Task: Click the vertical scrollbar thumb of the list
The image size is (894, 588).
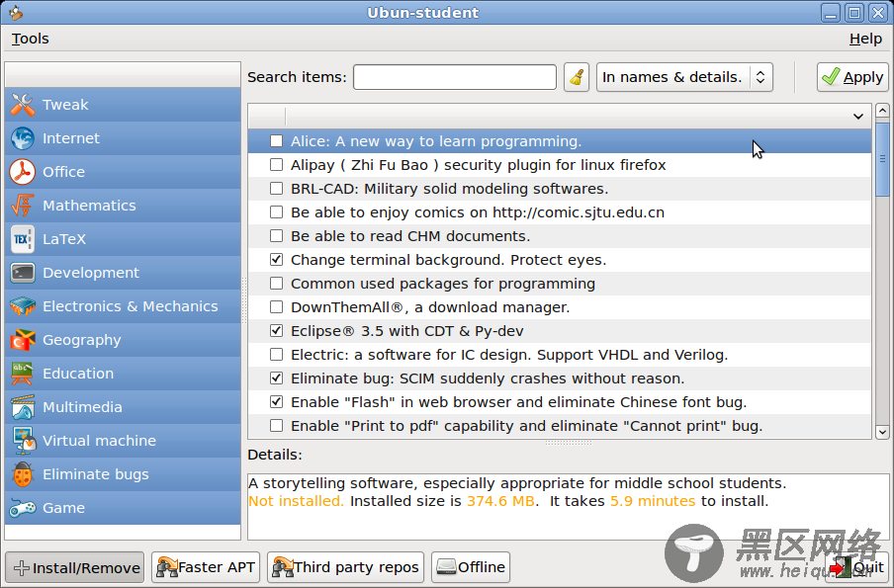Action: pyautogui.click(x=882, y=159)
